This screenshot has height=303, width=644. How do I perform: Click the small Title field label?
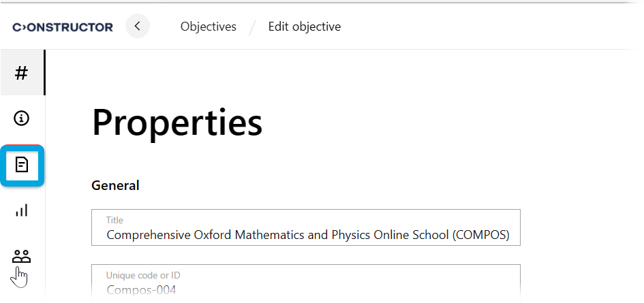click(114, 220)
